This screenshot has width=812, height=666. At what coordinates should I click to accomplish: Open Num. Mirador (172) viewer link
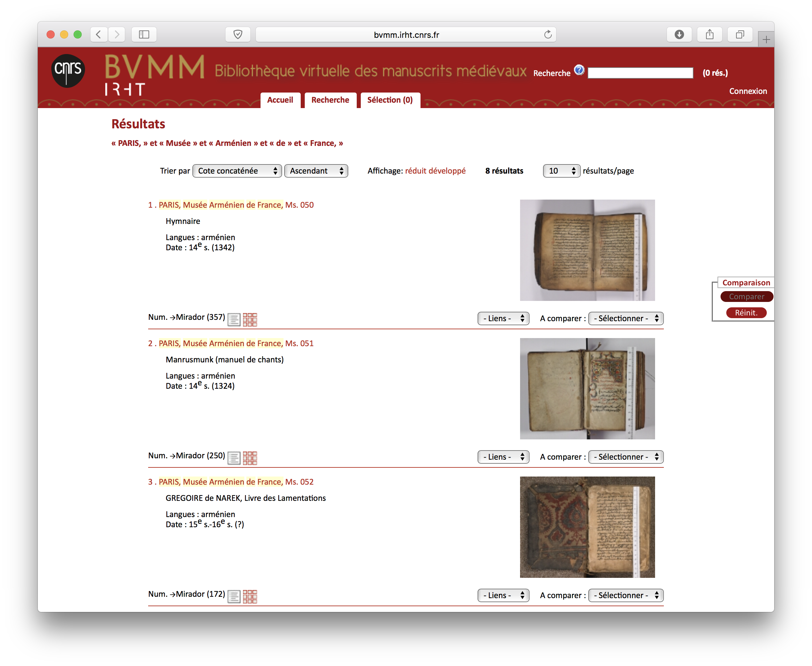point(187,594)
